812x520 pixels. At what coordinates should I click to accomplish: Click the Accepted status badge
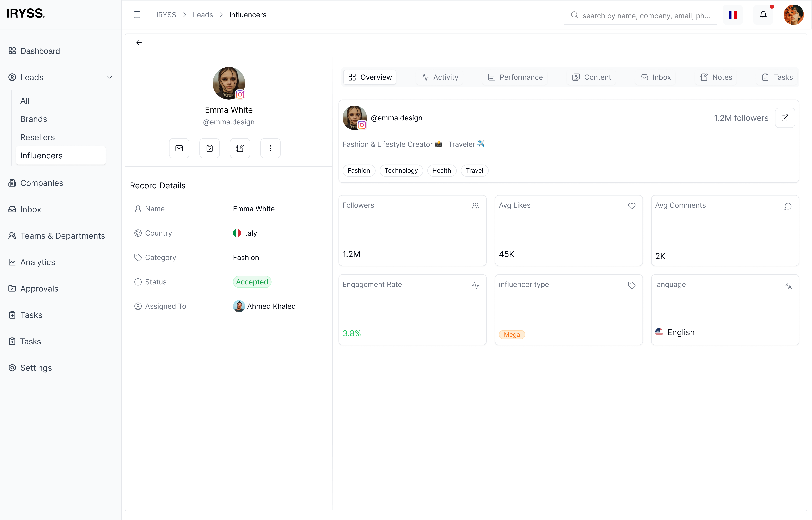[x=252, y=282]
